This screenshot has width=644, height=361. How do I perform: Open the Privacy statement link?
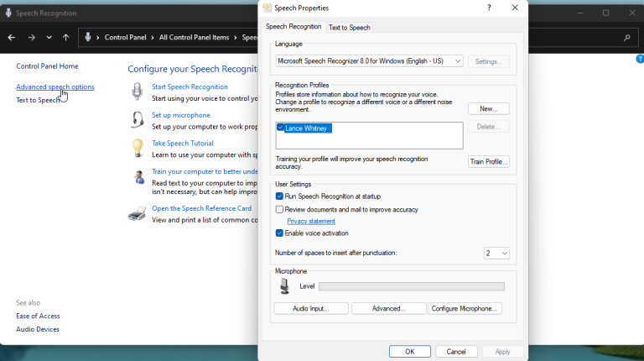tap(310, 221)
